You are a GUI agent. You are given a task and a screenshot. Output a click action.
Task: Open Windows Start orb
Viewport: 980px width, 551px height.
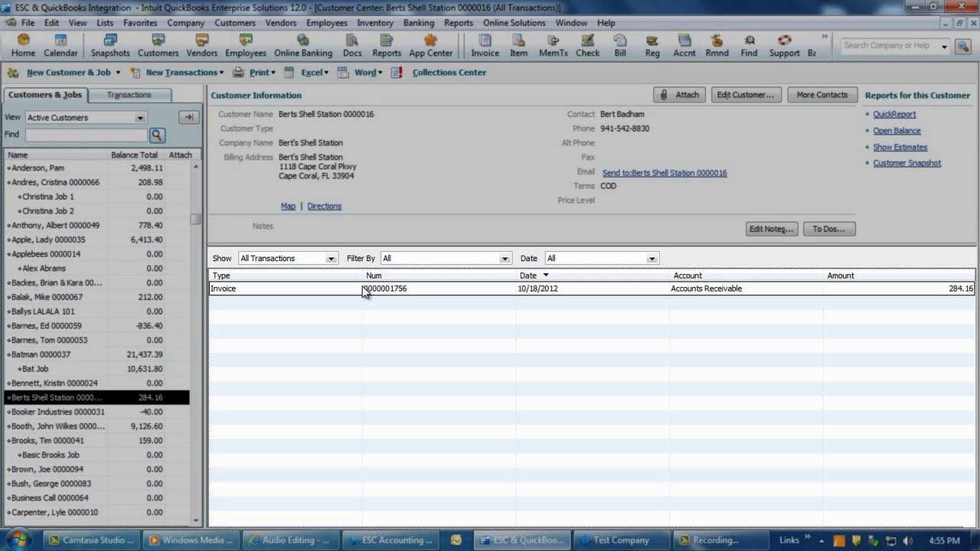click(x=17, y=540)
